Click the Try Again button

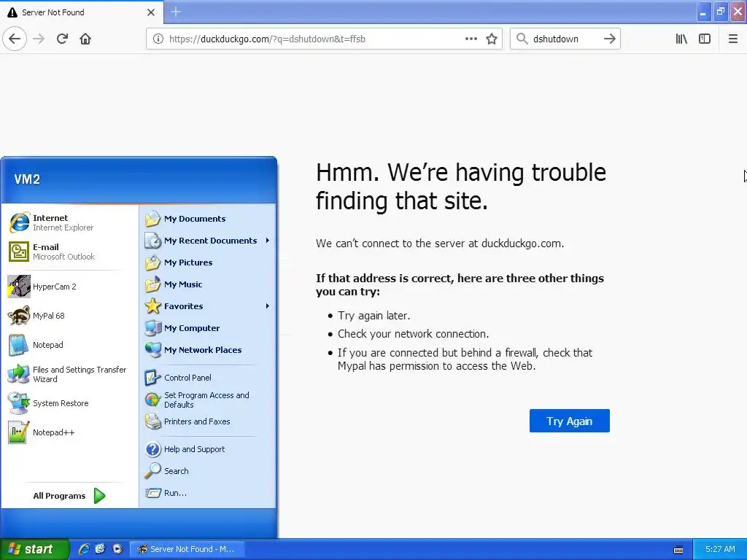(569, 421)
